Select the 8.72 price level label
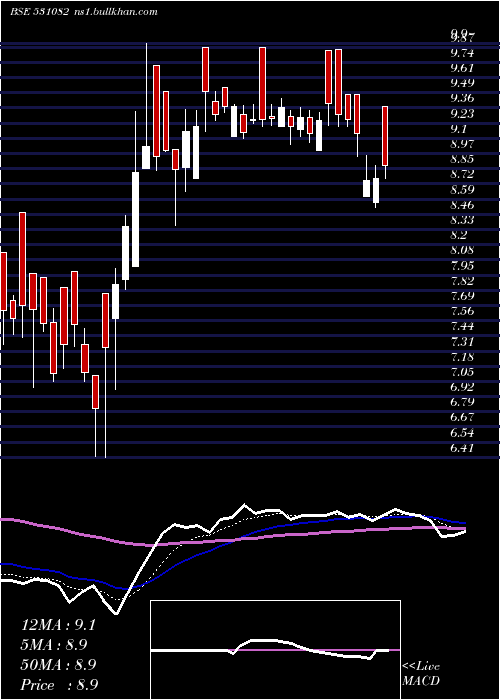 click(462, 174)
